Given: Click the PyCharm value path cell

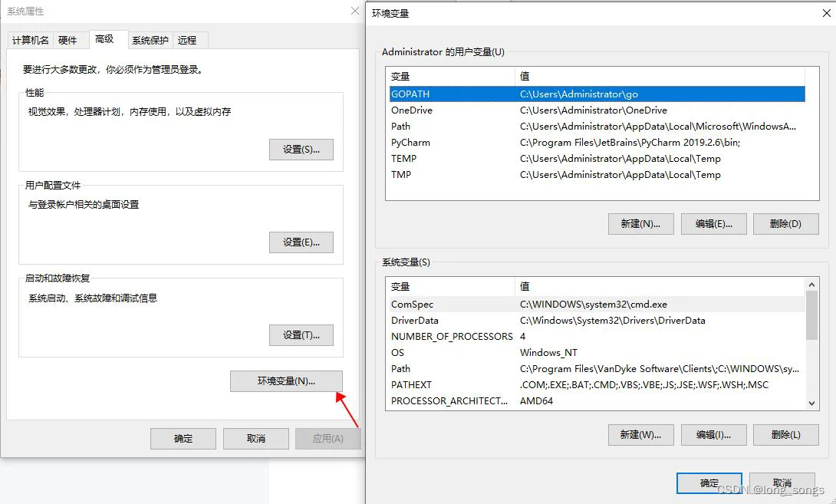Looking at the screenshot, I should [630, 143].
